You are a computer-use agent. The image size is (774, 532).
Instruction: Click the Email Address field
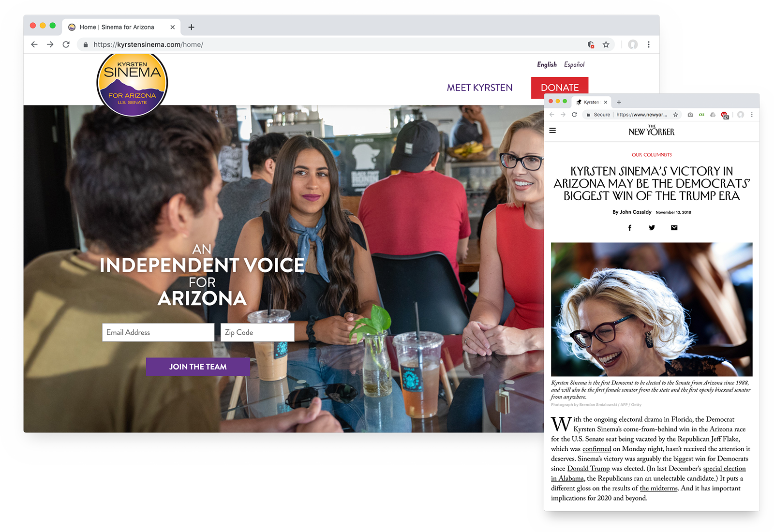[x=158, y=332]
